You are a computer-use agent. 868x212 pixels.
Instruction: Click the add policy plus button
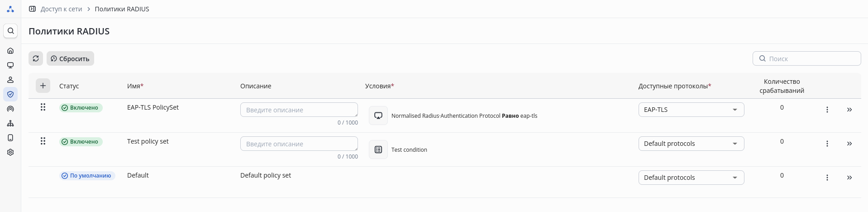(x=43, y=86)
